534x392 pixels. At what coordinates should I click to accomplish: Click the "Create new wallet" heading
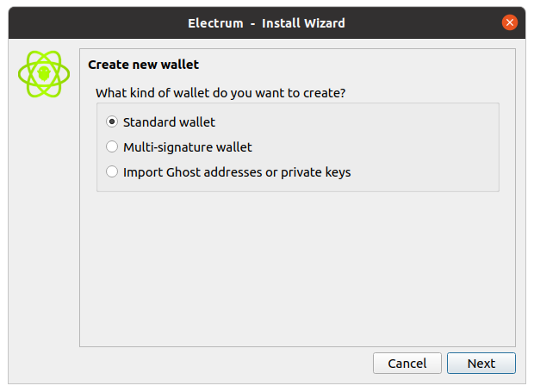(144, 65)
